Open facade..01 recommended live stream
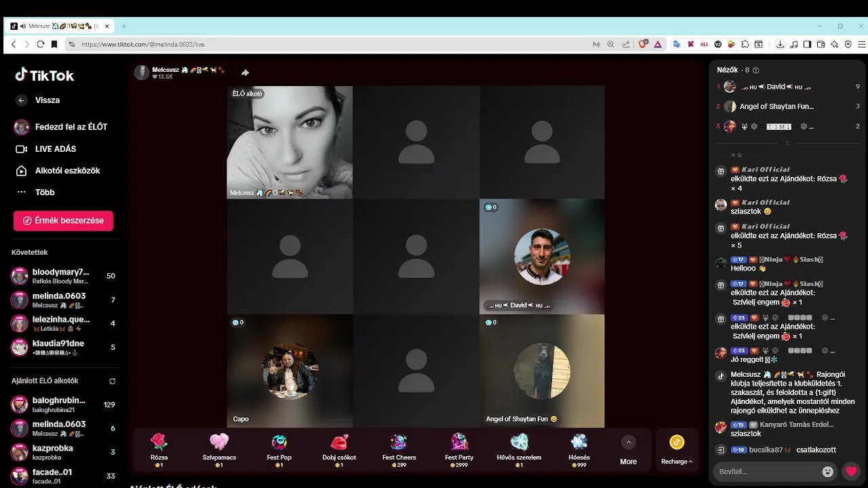The height and width of the screenshot is (488, 868). [x=63, y=476]
